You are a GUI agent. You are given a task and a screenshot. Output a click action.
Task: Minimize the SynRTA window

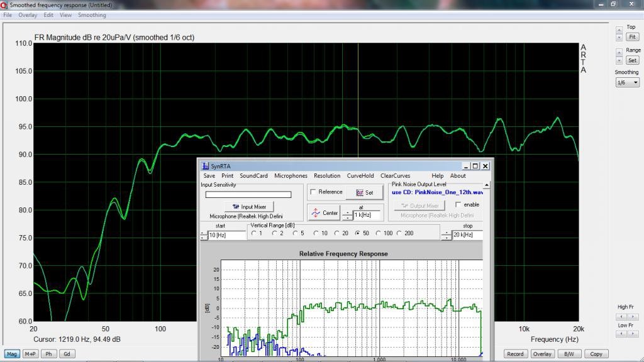pos(466,166)
